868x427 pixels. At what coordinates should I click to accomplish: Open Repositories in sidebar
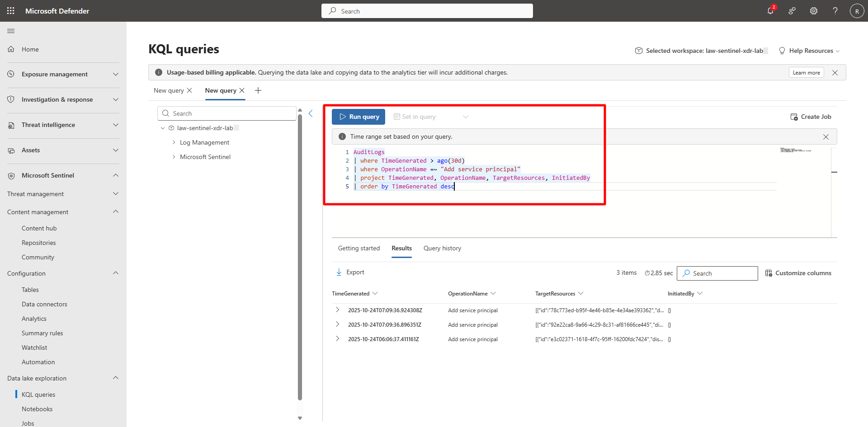(38, 243)
